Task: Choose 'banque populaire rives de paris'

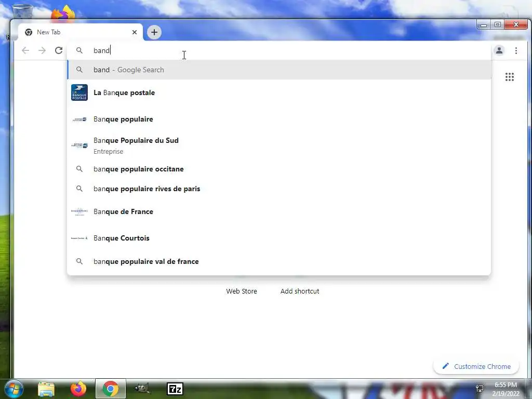Action: pos(279,189)
